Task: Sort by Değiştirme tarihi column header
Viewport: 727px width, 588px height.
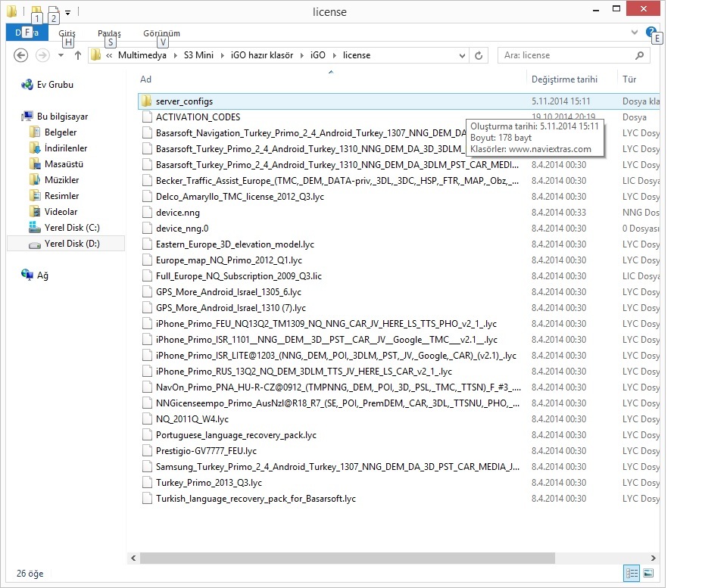Action: pyautogui.click(x=564, y=79)
